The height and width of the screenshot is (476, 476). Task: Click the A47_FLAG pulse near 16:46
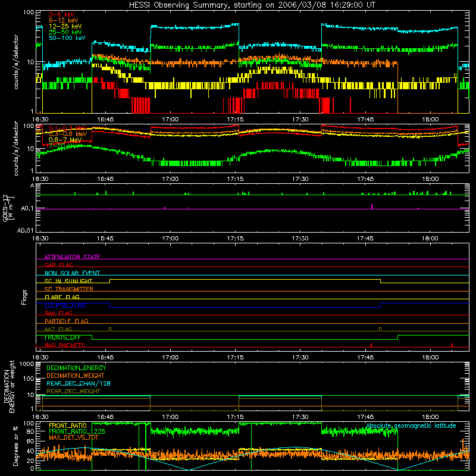coord(110,330)
